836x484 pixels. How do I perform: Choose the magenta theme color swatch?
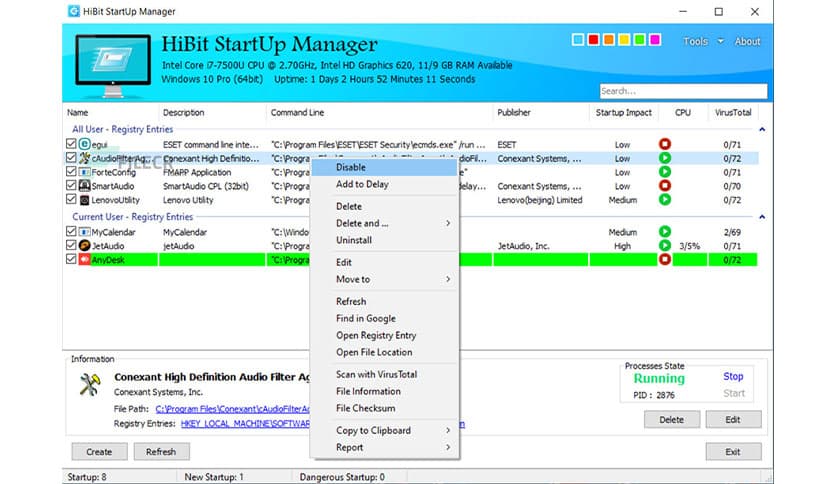(655, 39)
